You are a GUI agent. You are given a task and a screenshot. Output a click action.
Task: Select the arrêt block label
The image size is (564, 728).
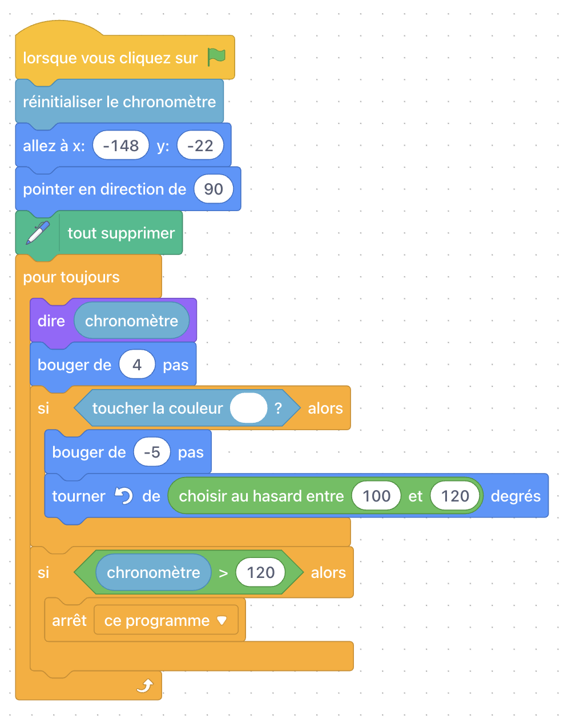69,620
